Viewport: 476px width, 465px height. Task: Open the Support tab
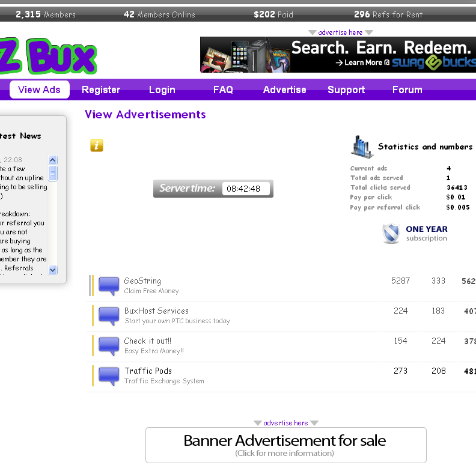tap(346, 90)
